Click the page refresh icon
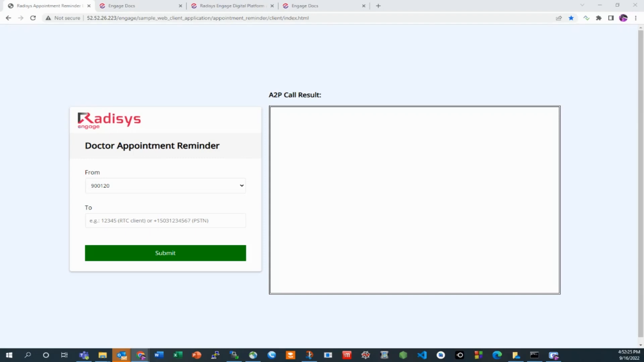The image size is (644, 362). click(x=33, y=18)
